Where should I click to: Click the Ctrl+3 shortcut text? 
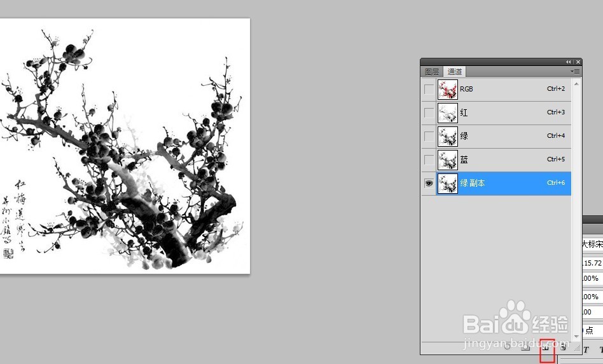coord(556,112)
